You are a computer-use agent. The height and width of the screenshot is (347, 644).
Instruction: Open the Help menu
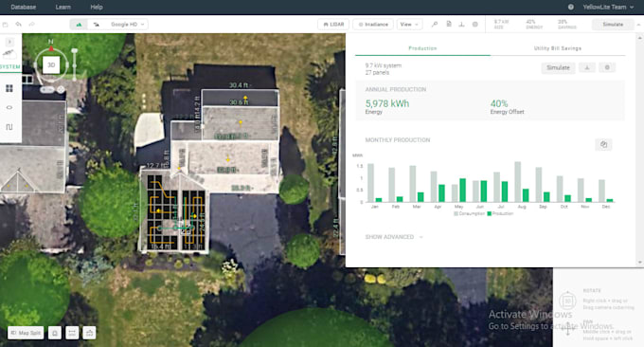click(97, 7)
